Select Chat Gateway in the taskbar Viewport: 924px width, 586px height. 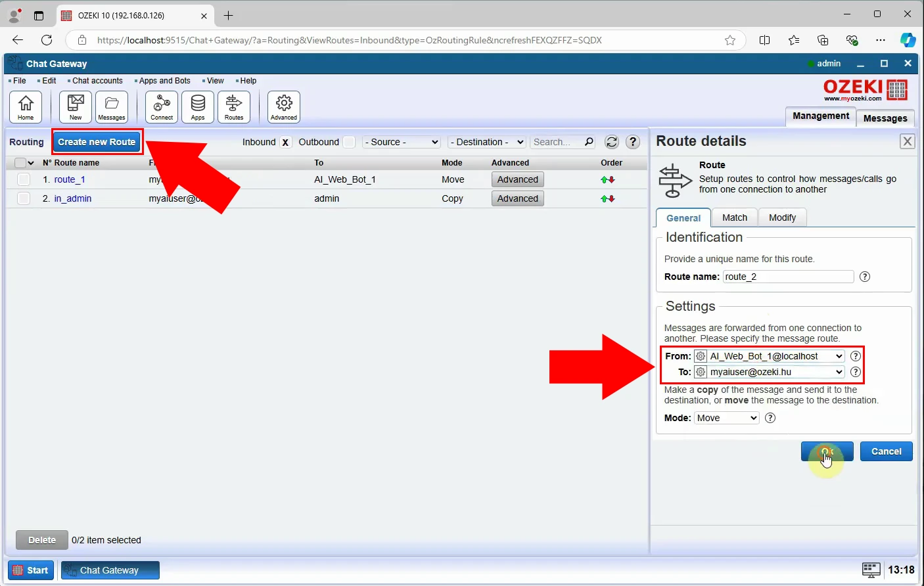coord(110,570)
